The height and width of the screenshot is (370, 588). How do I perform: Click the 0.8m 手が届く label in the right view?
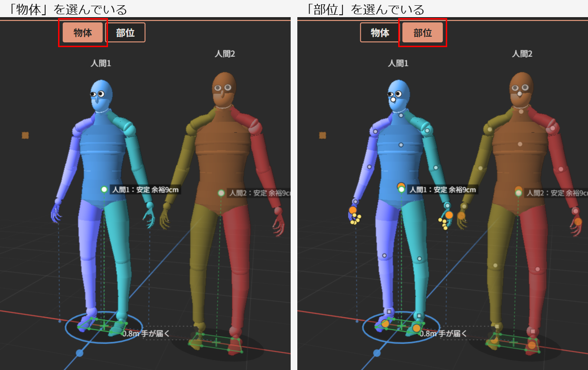click(443, 334)
